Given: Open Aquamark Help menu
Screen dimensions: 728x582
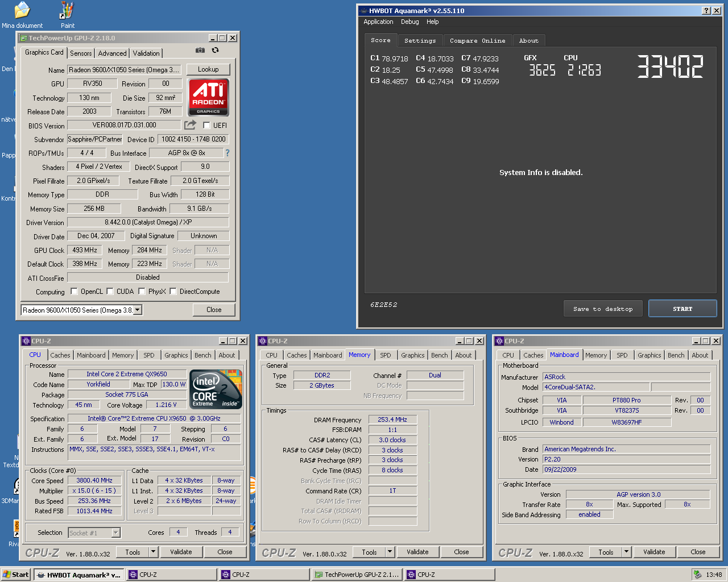Looking at the screenshot, I should coord(433,22).
